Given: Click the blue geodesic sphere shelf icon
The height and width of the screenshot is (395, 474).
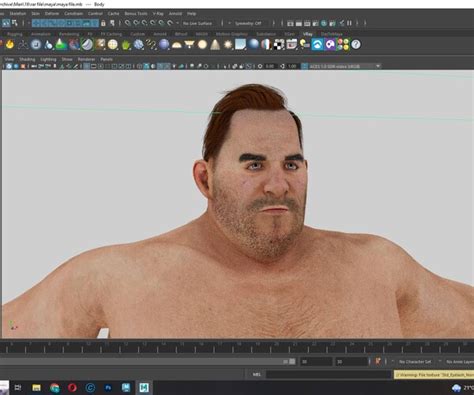Looking at the screenshot, I should [x=138, y=44].
